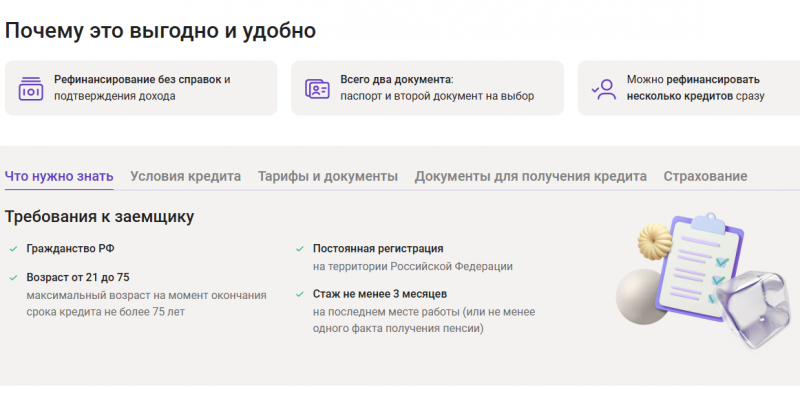The height and width of the screenshot is (409, 800).
Task: Select the Что нужно знать tab
Action: coord(59,176)
